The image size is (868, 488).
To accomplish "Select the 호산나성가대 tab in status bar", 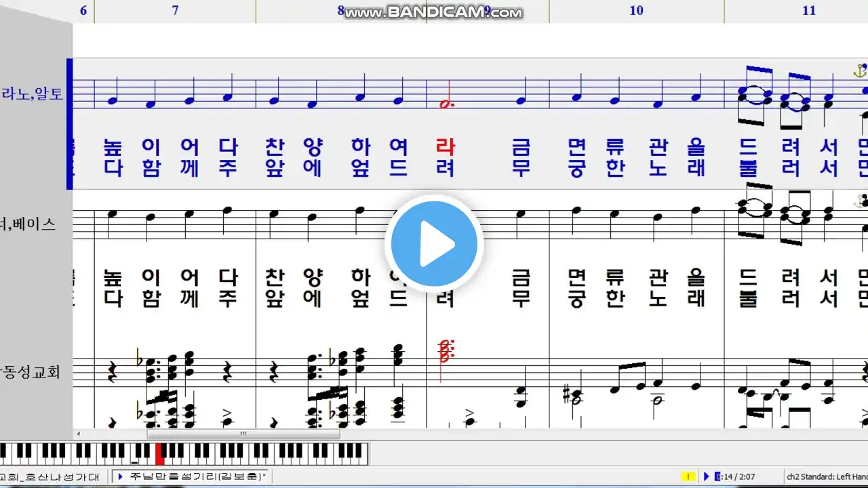I will point(50,476).
